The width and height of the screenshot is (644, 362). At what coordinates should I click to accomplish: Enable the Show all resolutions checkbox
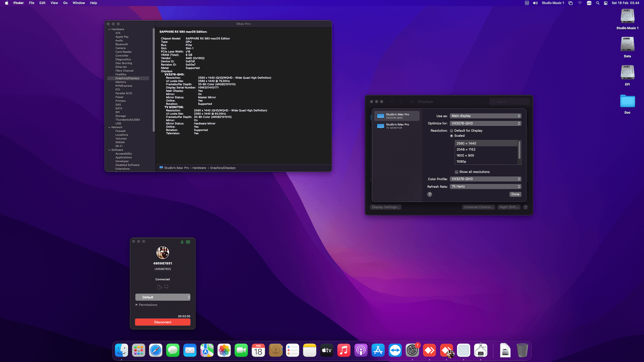click(x=457, y=172)
